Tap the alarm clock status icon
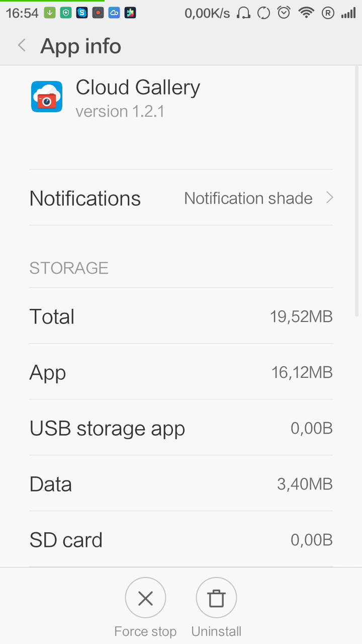Screen dimensions: 362x644 click(x=284, y=13)
